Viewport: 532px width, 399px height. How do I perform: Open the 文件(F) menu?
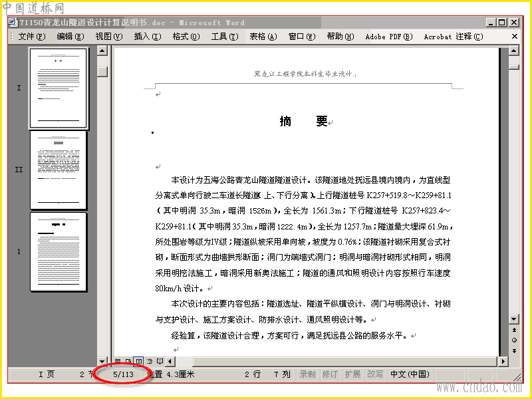click(32, 37)
